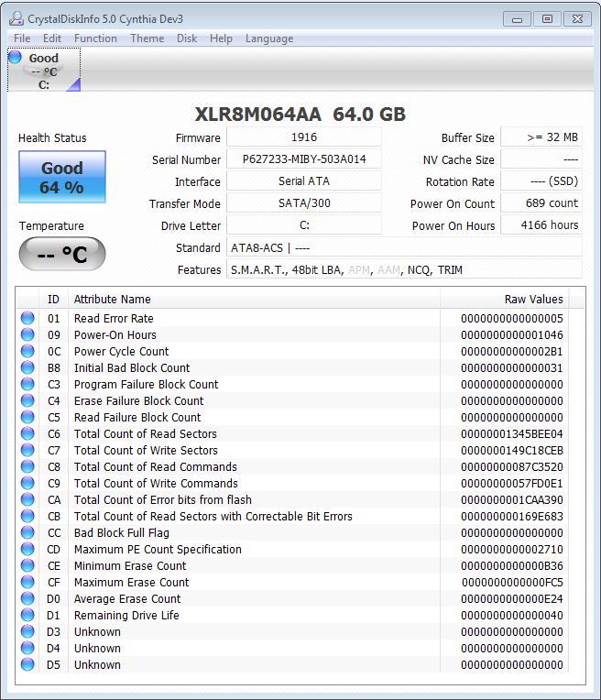Viewport: 601px width, 700px height.
Task: Maximize the CrystalDiskInfo window
Action: click(x=547, y=19)
